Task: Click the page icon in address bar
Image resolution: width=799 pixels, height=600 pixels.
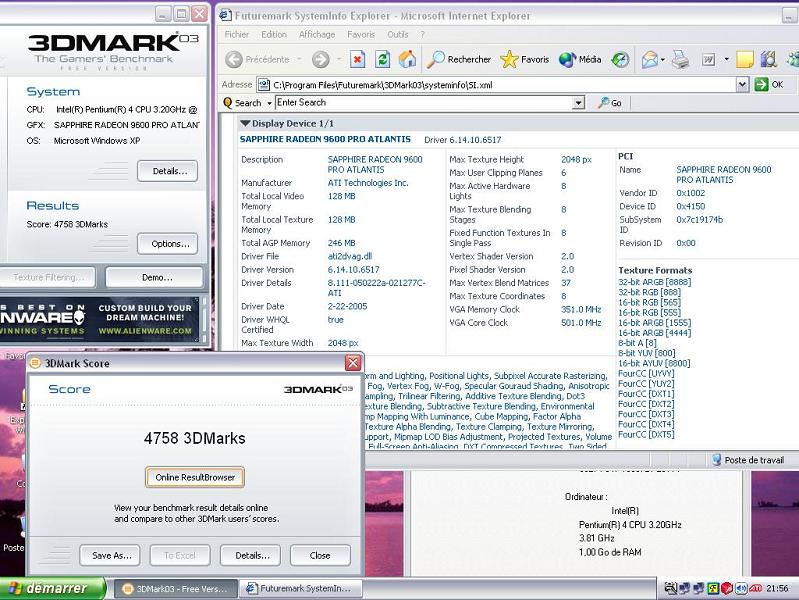Action: click(263, 85)
